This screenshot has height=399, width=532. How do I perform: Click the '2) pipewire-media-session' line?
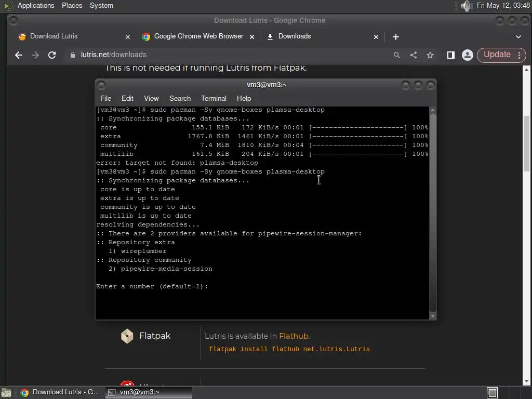click(x=160, y=269)
